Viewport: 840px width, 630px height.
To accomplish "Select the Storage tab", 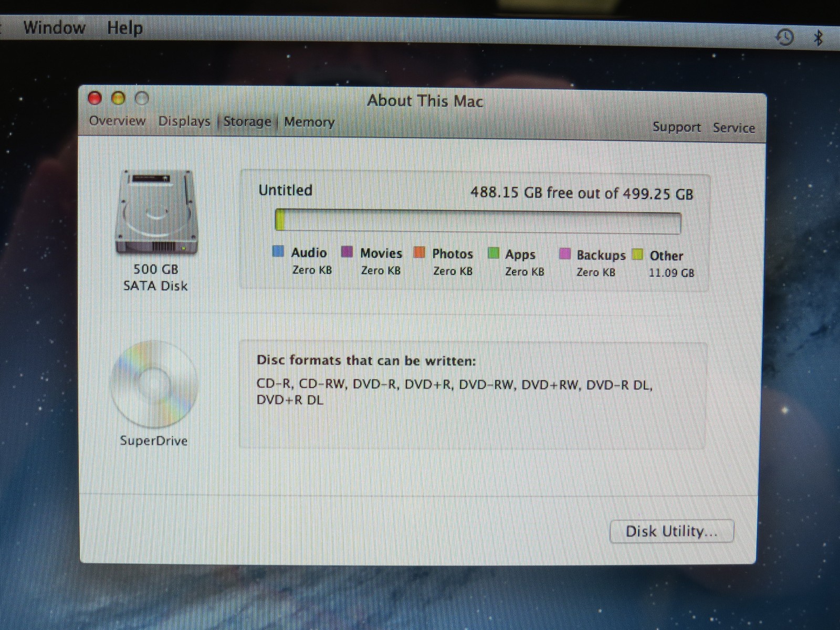I will (247, 122).
